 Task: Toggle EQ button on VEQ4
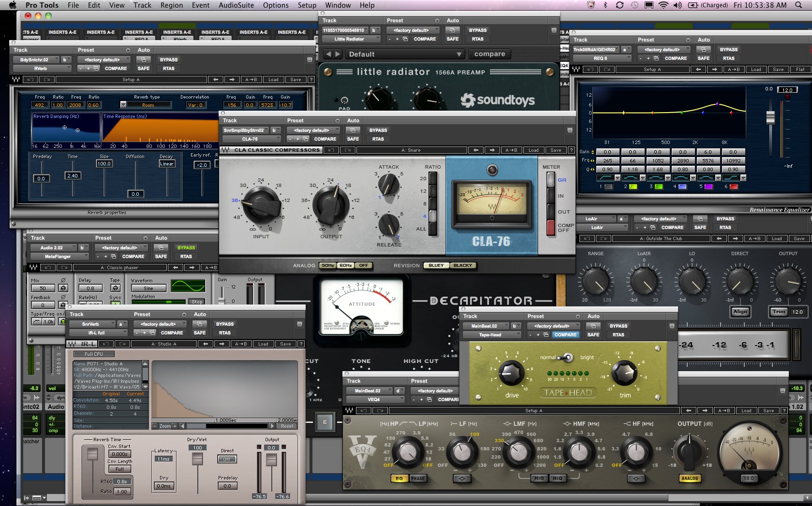[399, 478]
